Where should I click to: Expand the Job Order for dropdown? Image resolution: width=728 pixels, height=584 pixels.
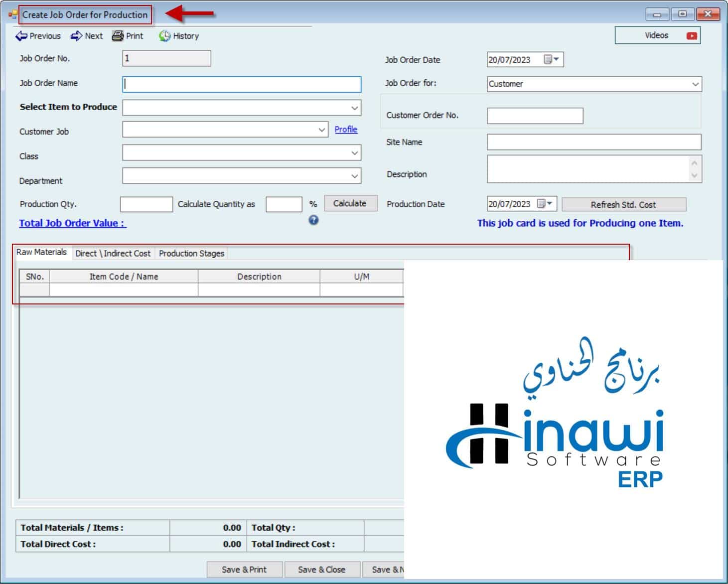coord(695,84)
